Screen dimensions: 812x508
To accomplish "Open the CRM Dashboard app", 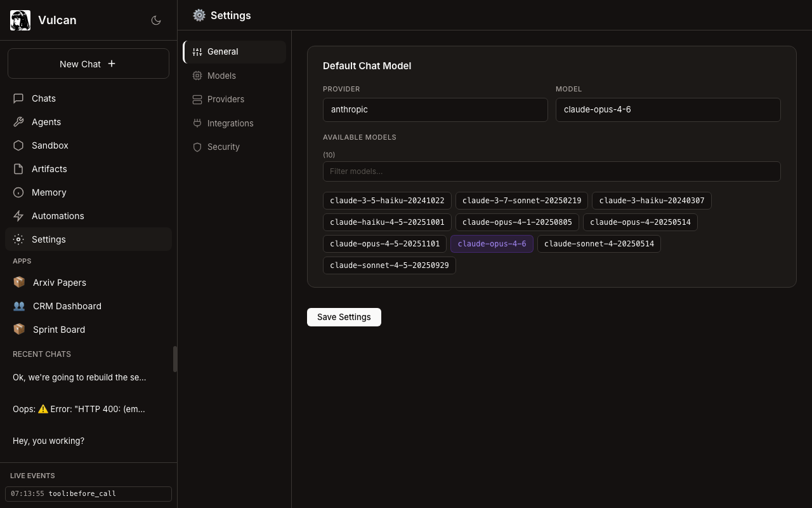I will 67,306.
